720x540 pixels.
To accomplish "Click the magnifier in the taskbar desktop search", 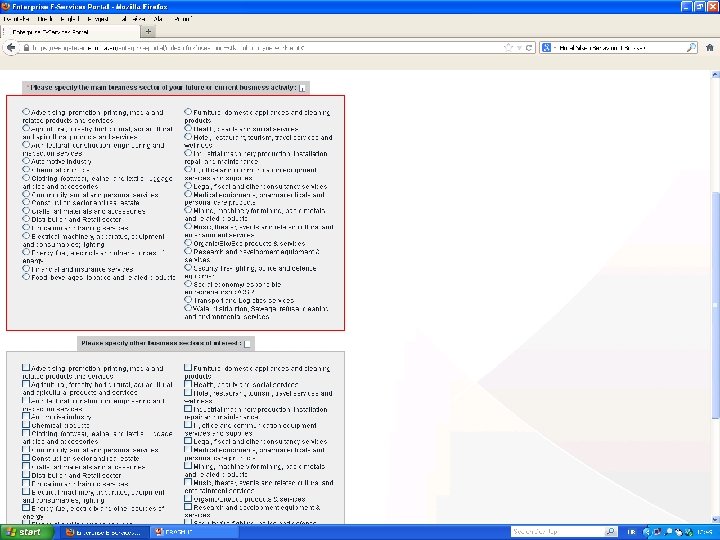I will coord(610,532).
